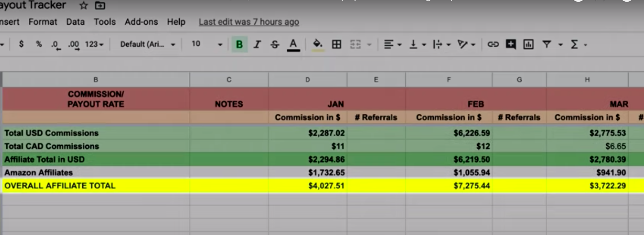The image size is (644, 235).
Task: Insert a chart from the toolbar
Action: click(x=529, y=44)
